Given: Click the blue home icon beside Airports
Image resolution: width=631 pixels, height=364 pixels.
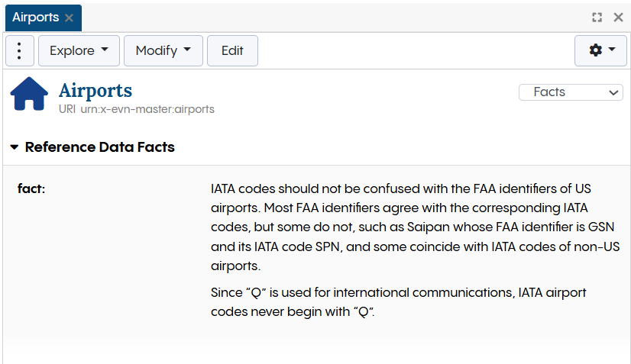Looking at the screenshot, I should point(29,95).
